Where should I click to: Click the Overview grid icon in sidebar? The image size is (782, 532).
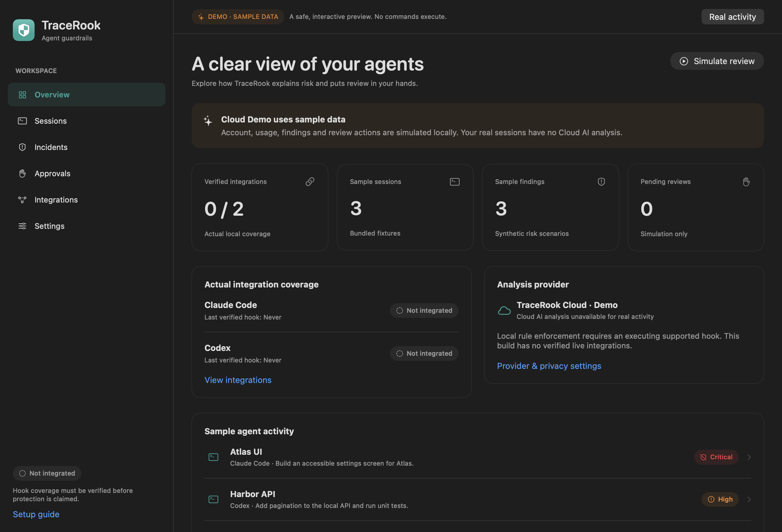pyautogui.click(x=22, y=95)
